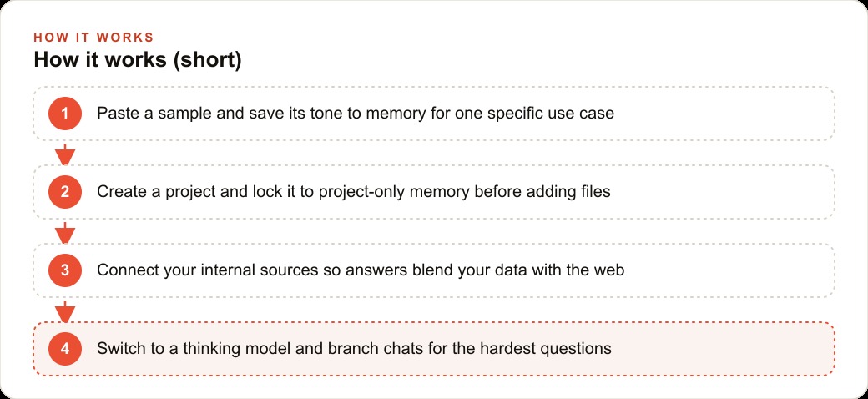Select the 'Paste a sample' step text
The image size is (868, 399).
coord(356,114)
